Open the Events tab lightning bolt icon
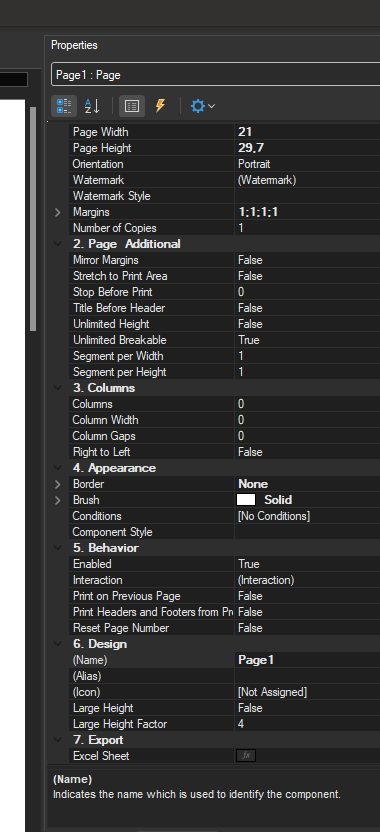This screenshot has width=380, height=832. point(160,106)
